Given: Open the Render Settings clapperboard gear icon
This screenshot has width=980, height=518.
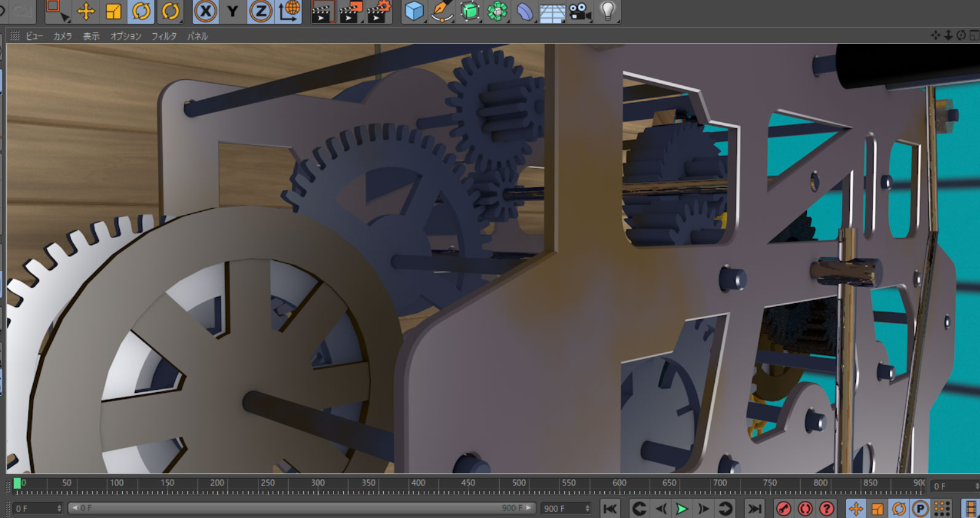Looking at the screenshot, I should [379, 11].
